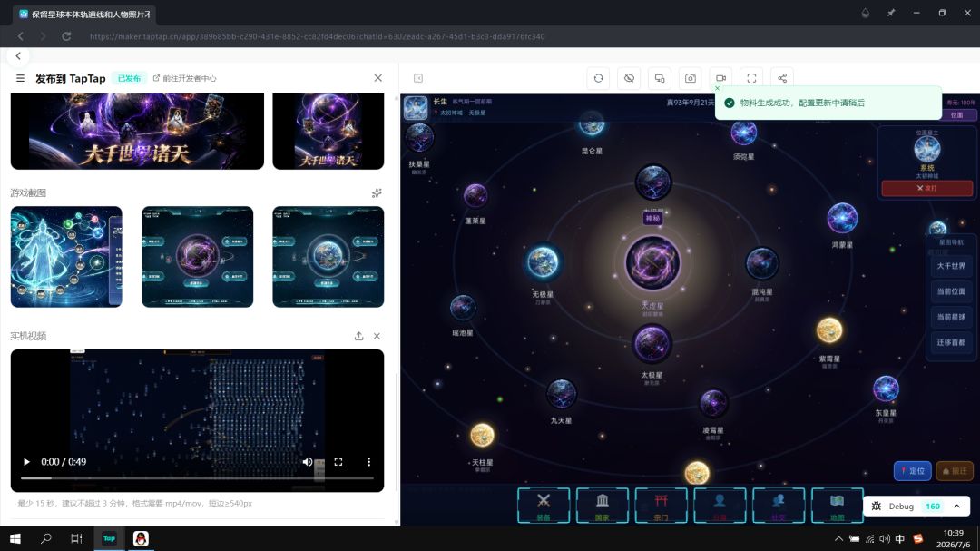Image resolution: width=980 pixels, height=551 pixels.
Task: Select the central 太虚星 planet
Action: pyautogui.click(x=652, y=263)
